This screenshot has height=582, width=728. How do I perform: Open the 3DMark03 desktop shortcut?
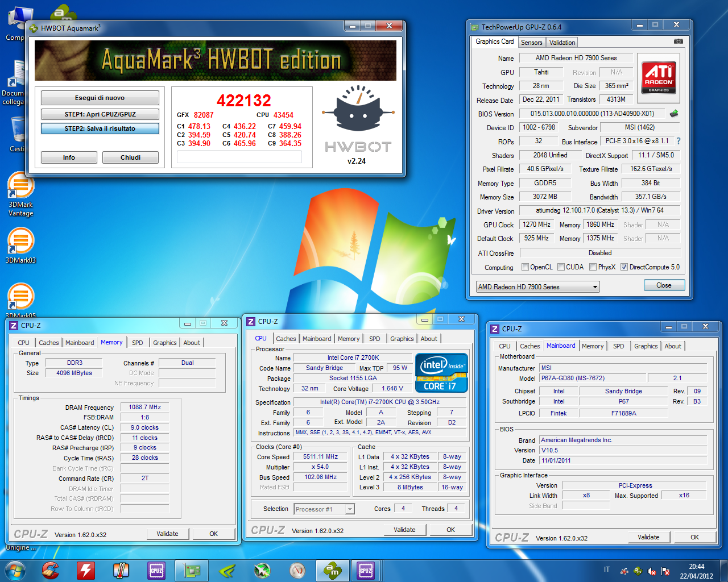(20, 246)
